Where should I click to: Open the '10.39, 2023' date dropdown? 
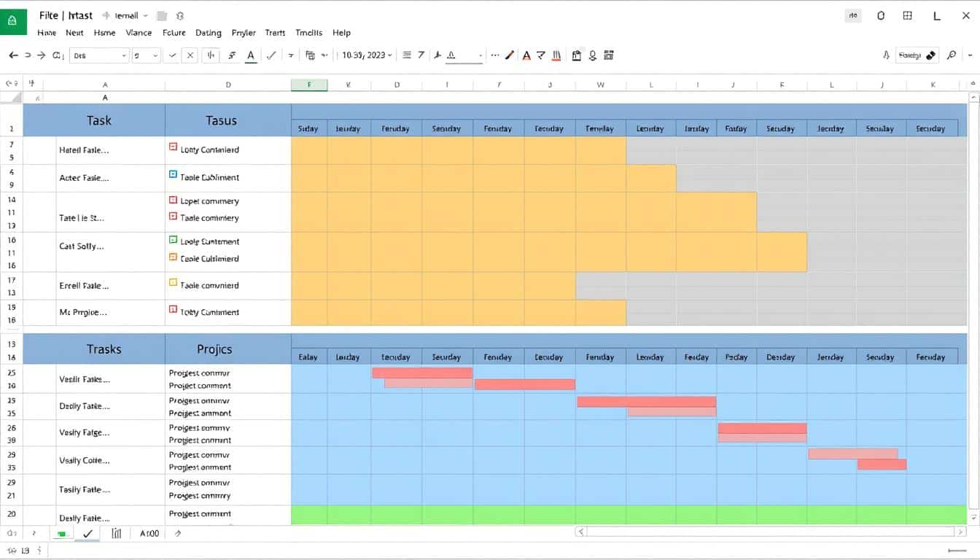[367, 55]
